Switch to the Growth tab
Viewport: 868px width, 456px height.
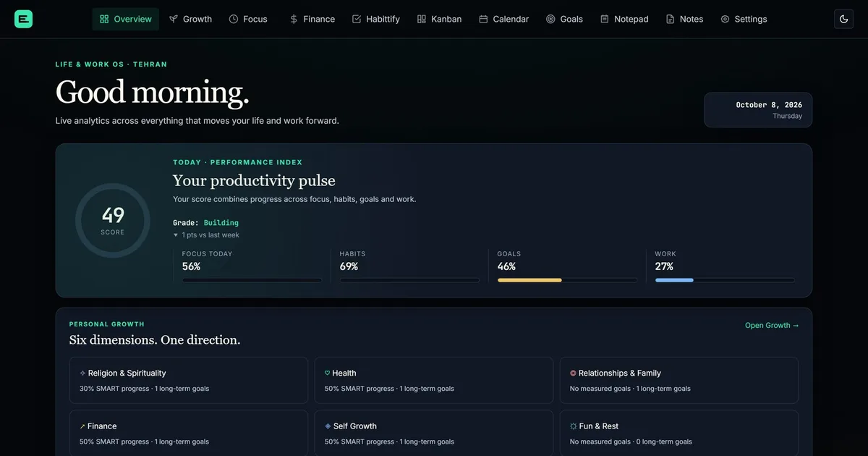point(190,19)
